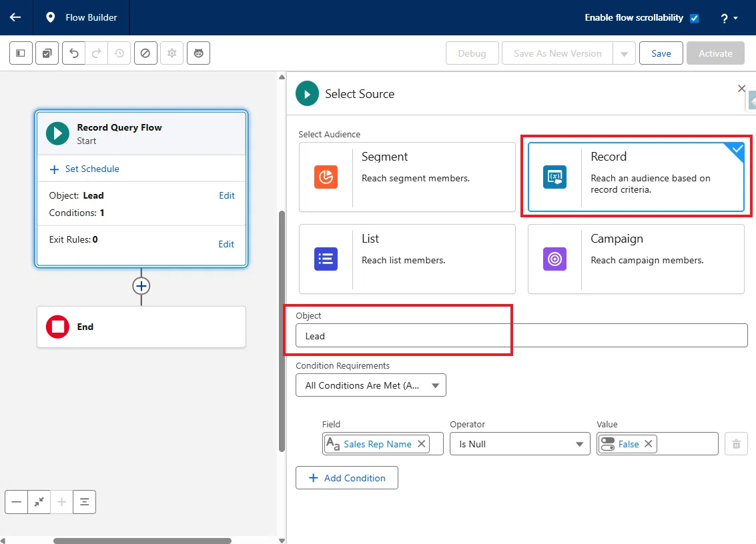Click the Flow Builder location pin icon

(50, 17)
